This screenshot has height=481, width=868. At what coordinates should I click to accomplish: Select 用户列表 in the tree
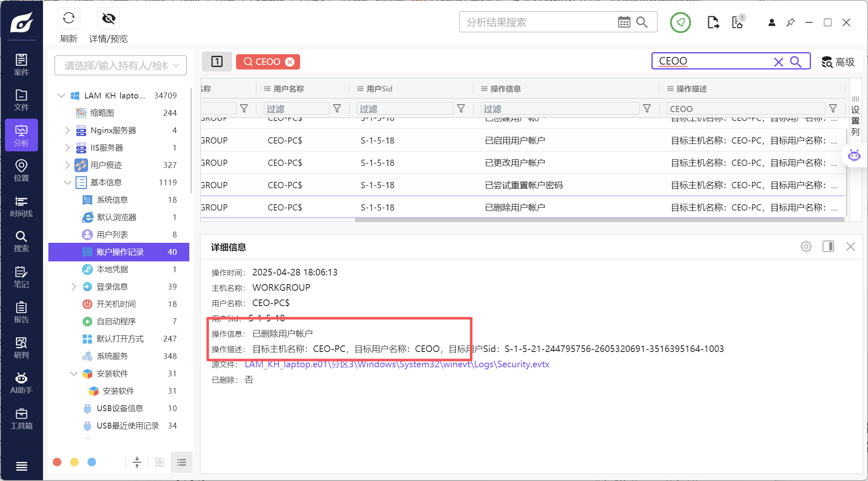(x=112, y=235)
